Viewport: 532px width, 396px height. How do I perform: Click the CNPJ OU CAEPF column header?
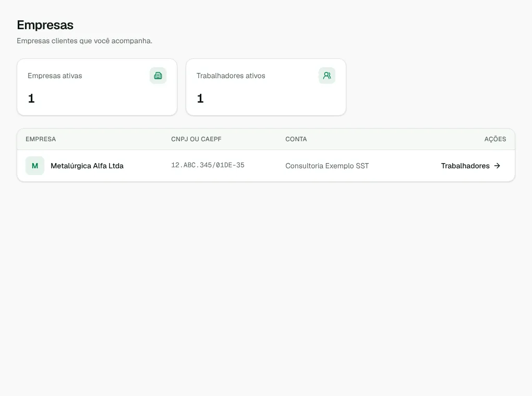point(196,139)
